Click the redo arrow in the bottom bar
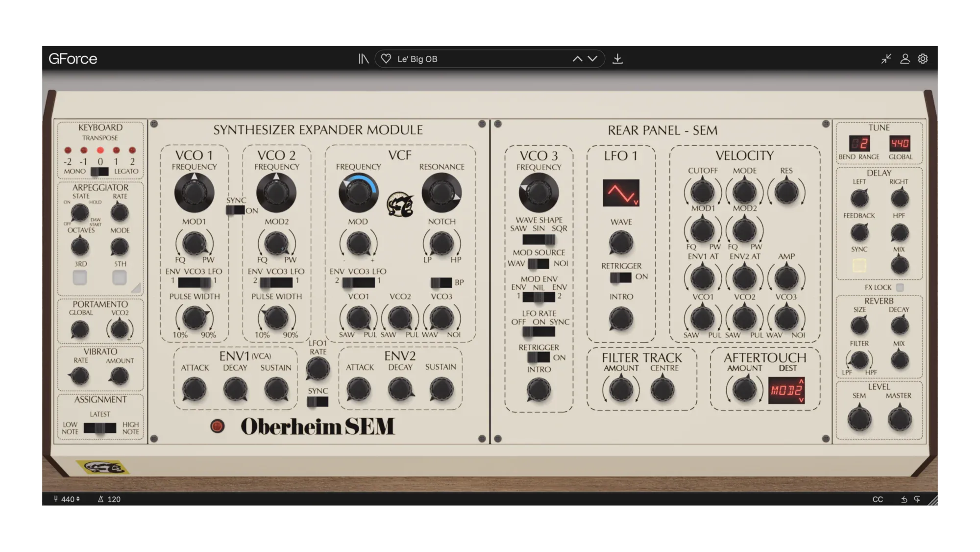 point(917,499)
